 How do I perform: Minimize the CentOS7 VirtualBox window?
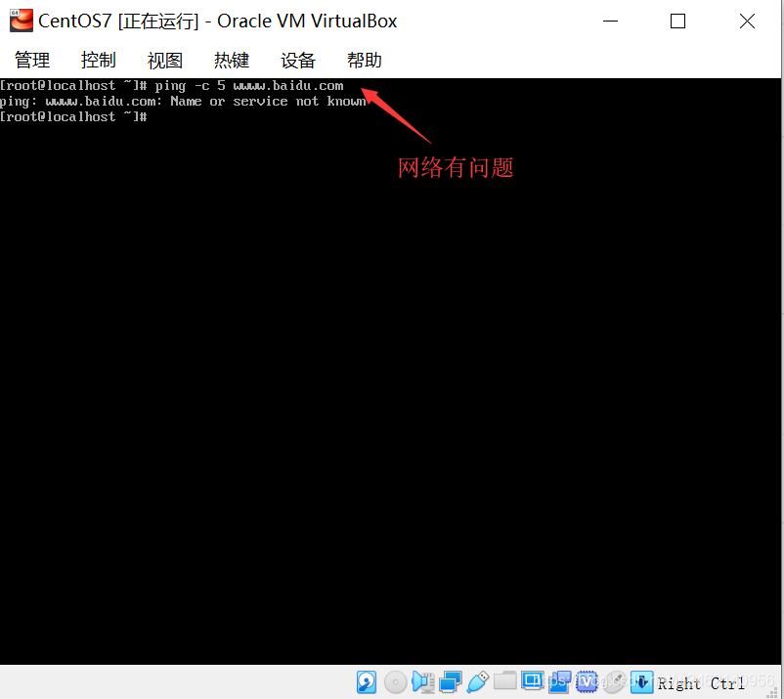(611, 21)
